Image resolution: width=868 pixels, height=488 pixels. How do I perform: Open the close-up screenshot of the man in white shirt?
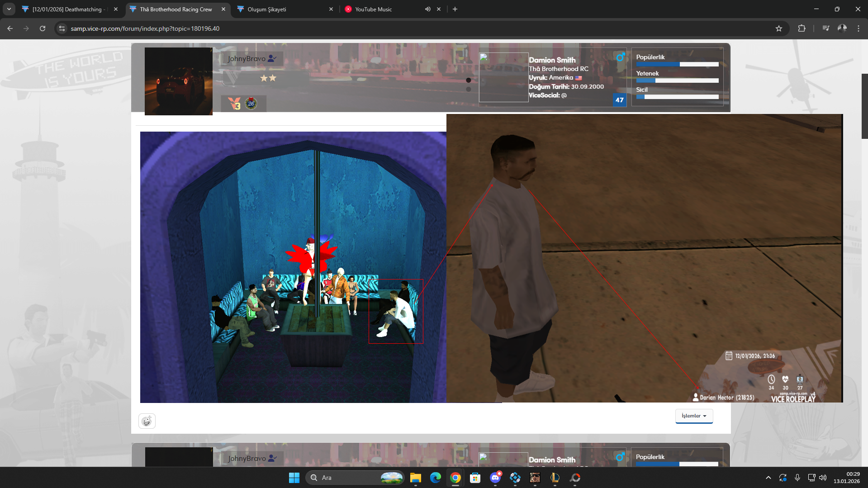(x=645, y=258)
